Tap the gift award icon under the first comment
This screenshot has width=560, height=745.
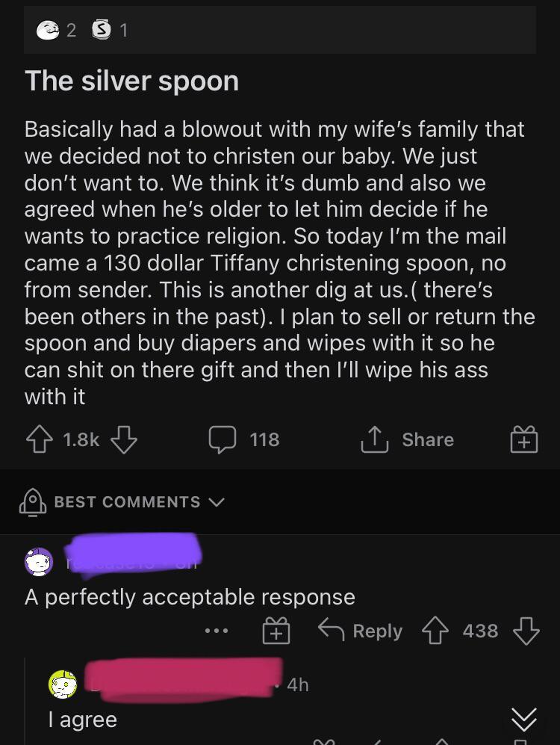coord(277,630)
